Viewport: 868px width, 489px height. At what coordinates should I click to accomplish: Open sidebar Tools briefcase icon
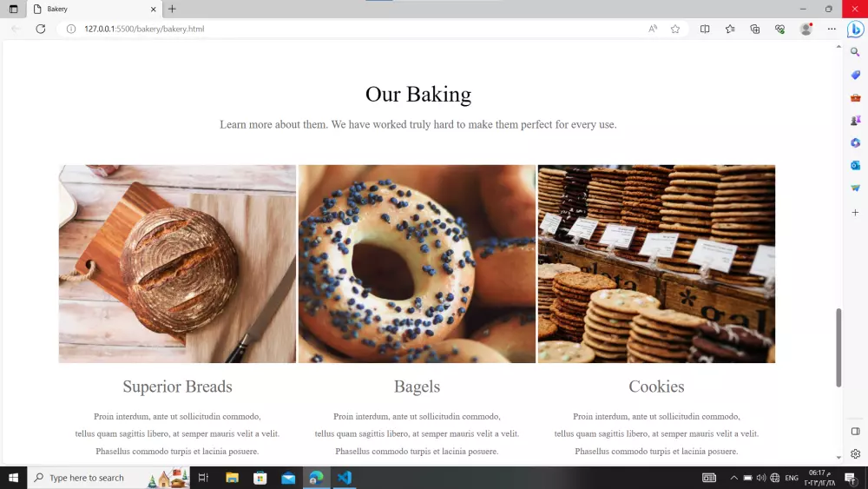[x=855, y=97]
